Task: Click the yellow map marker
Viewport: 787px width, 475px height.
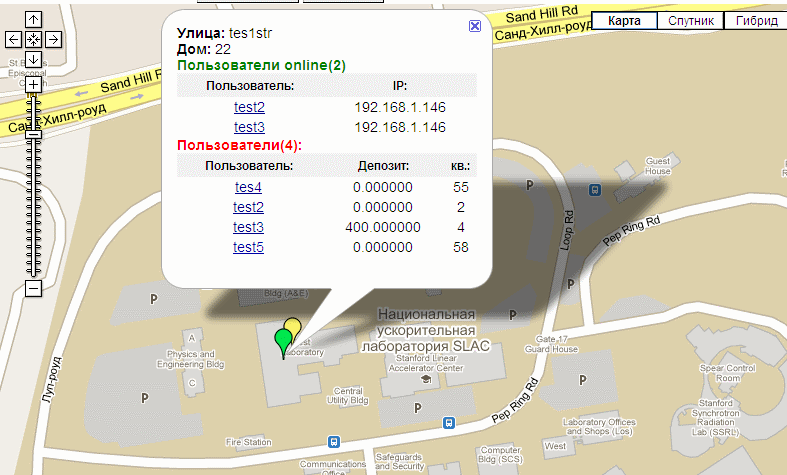Action: (295, 325)
